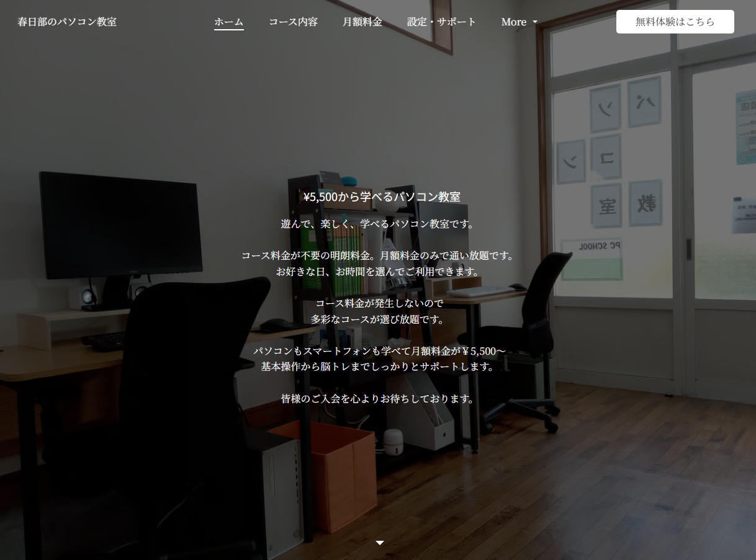
Task: Click the line 多彩なコースが選び放題です
Action: click(378, 319)
